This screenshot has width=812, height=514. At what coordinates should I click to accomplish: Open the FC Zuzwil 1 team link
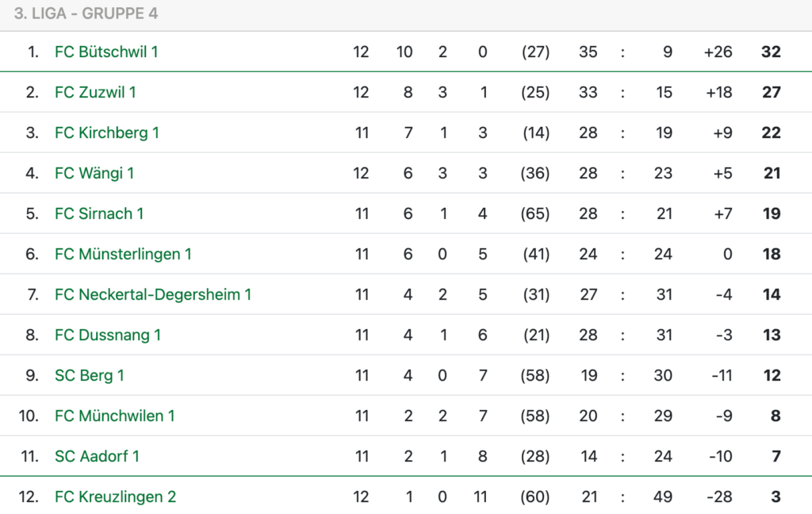coord(95,92)
